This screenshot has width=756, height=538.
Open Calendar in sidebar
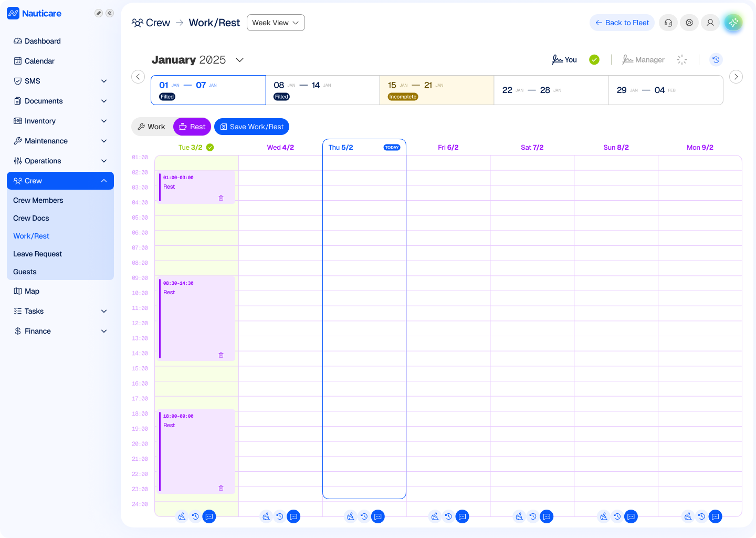(60, 61)
